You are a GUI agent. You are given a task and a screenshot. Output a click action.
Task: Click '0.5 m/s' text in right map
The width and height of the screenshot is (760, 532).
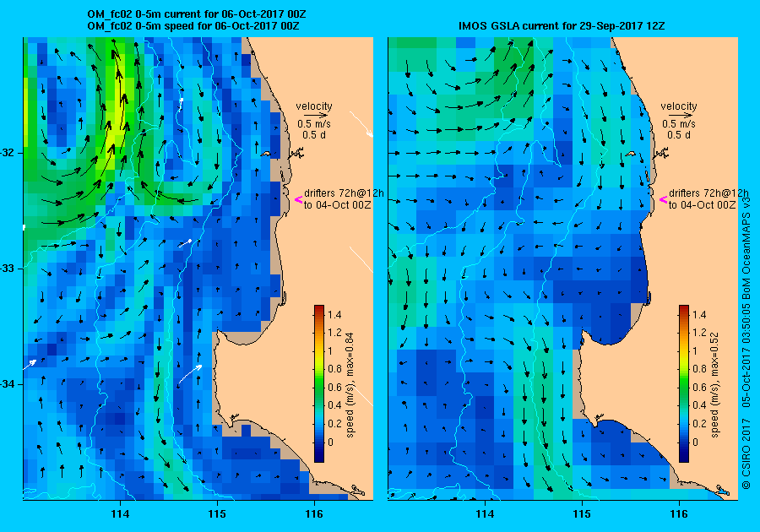pos(679,124)
